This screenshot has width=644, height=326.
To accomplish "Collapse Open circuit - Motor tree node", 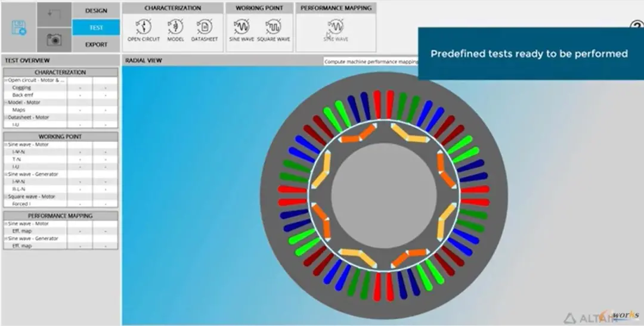I will 6,80.
